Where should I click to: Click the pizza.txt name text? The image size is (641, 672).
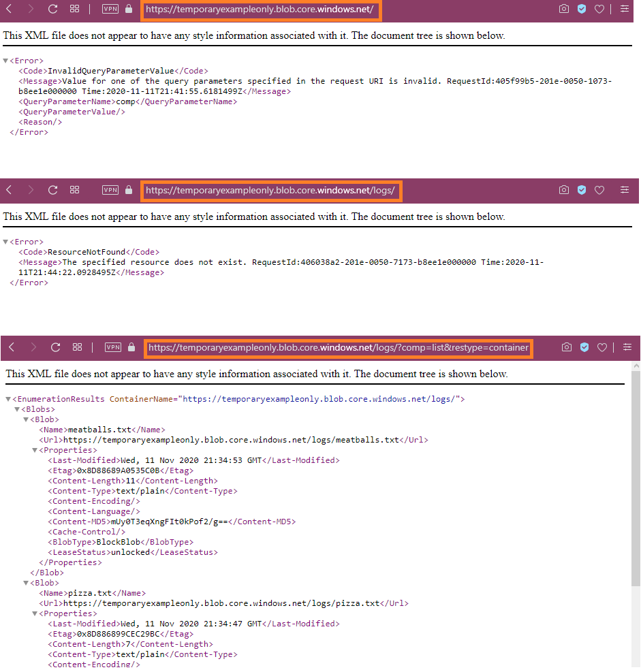pyautogui.click(x=90, y=593)
